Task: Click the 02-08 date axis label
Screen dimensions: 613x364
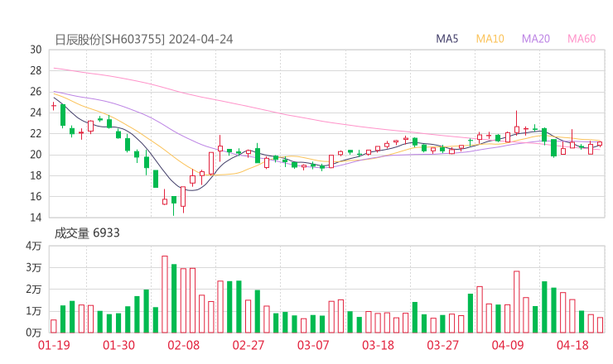Action: 183,345
